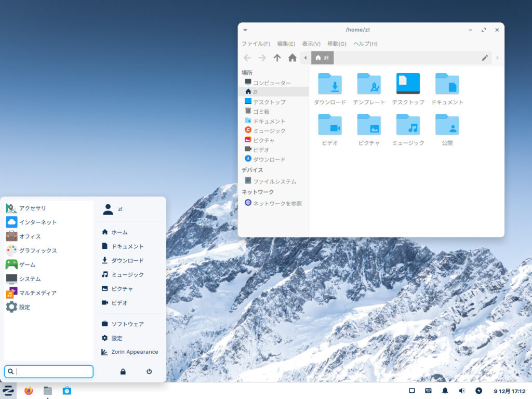The image size is (532, 399).
Task: Open the volume icon in the system tray
Action: [461, 391]
